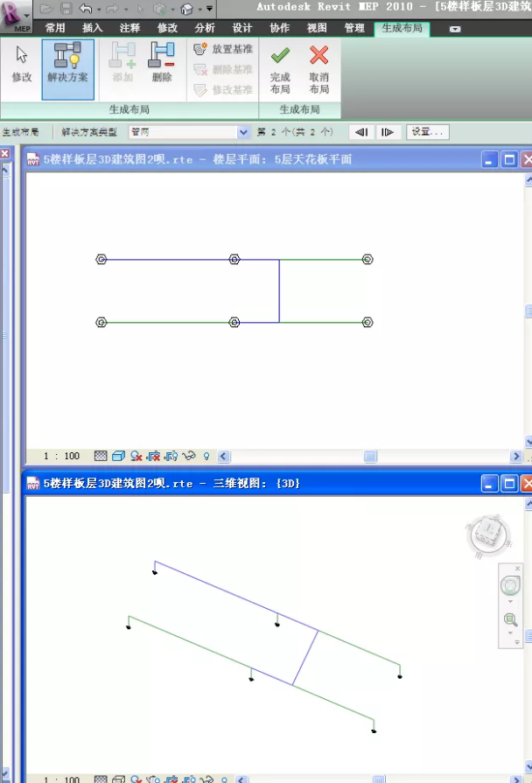Screen dimensions: 532x783
Task: Open the Revit MEP application menu
Action: tap(16, 17)
